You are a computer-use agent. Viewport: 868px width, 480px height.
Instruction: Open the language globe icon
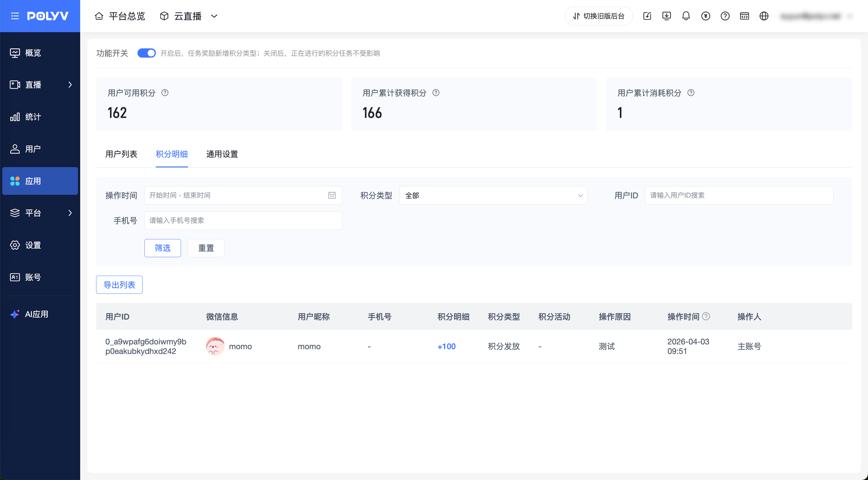[x=764, y=16]
